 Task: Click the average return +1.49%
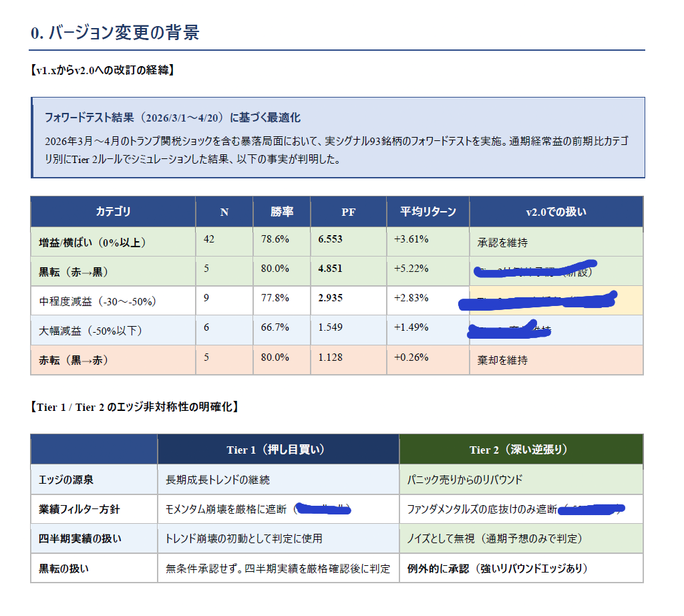coord(411,327)
